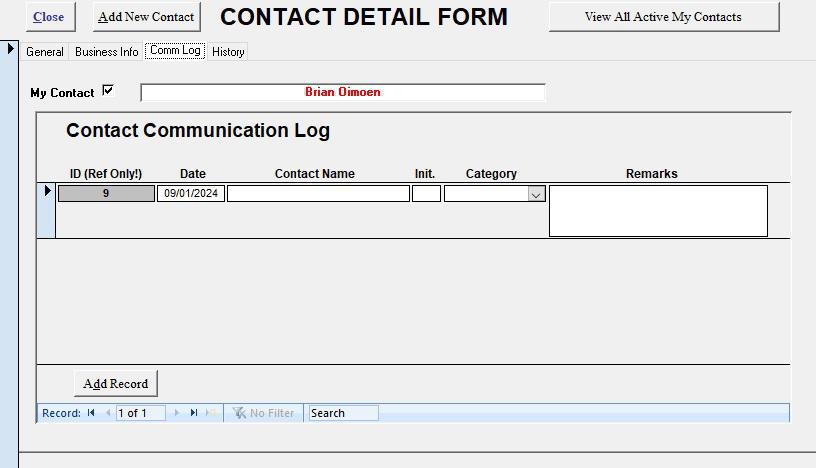Viewport: 816px width, 468px height.
Task: Toggle the My Contact checkbox
Action: (x=108, y=91)
